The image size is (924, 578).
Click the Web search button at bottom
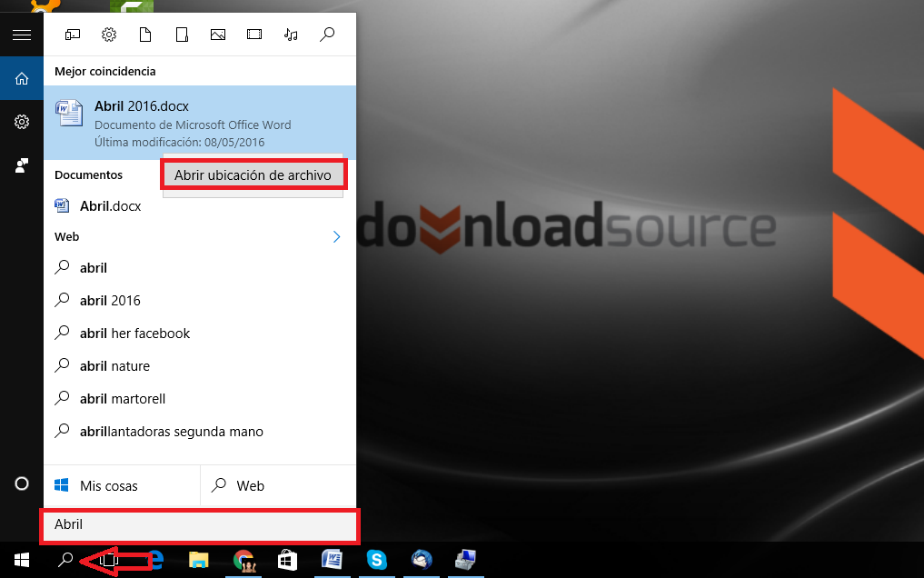[278, 485]
